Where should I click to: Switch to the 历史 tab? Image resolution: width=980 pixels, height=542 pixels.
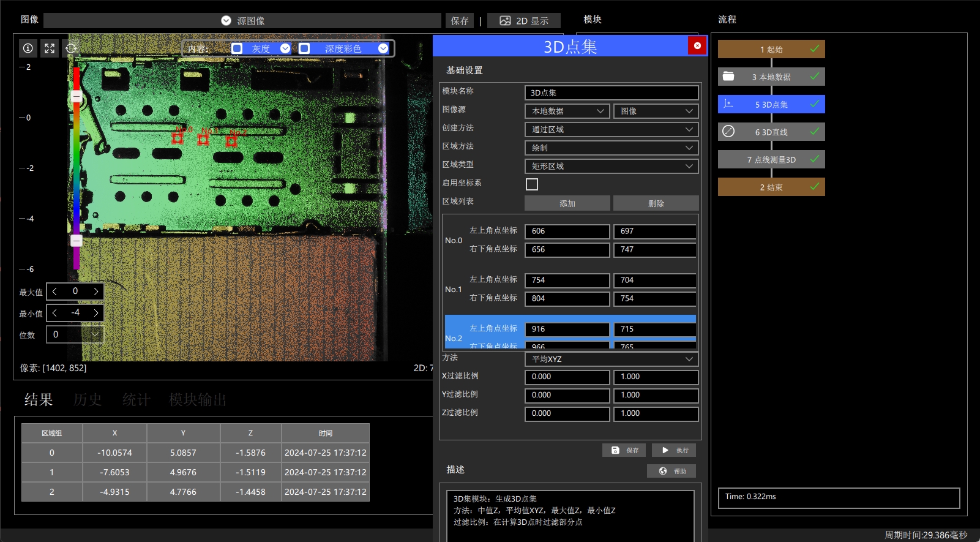coord(88,400)
